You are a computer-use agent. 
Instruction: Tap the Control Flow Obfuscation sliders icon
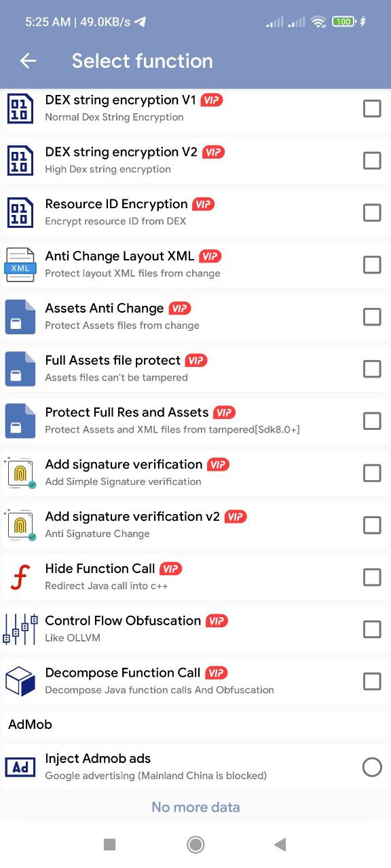pyautogui.click(x=20, y=629)
